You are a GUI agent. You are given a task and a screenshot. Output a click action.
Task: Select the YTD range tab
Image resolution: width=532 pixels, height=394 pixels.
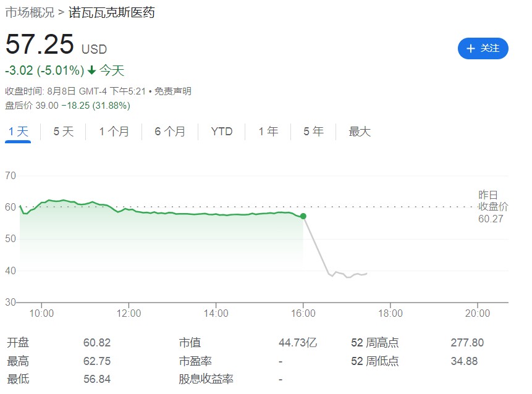click(222, 132)
